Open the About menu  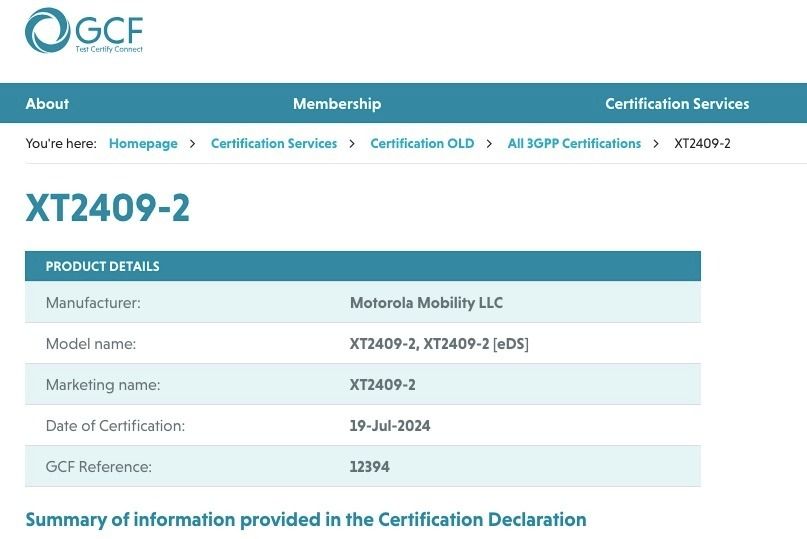tap(47, 103)
